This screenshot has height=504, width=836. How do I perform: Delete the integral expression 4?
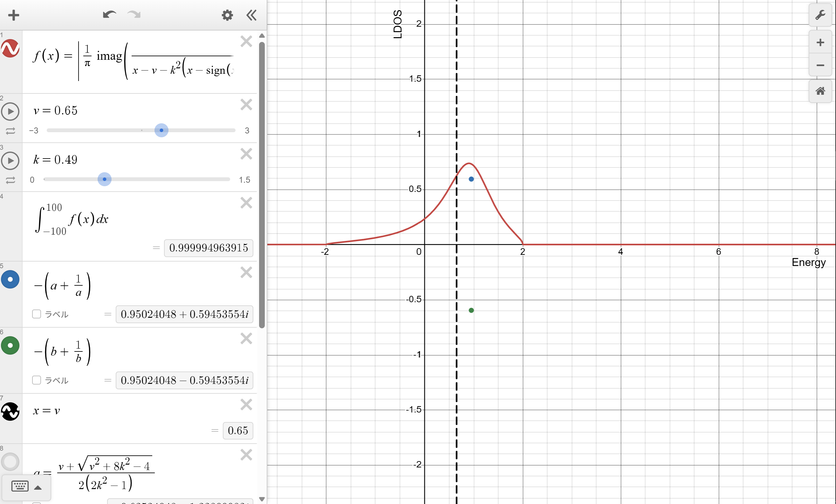click(x=246, y=203)
